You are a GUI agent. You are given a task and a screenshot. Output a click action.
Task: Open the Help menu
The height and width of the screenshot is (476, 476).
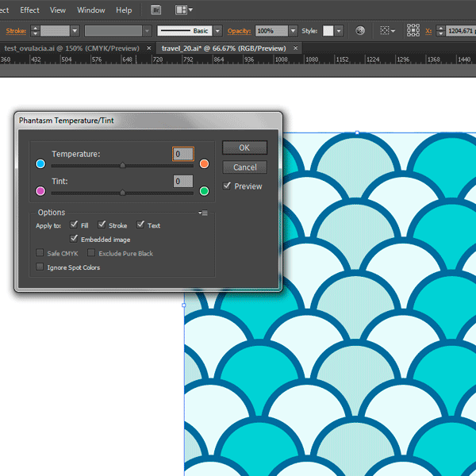coord(124,10)
